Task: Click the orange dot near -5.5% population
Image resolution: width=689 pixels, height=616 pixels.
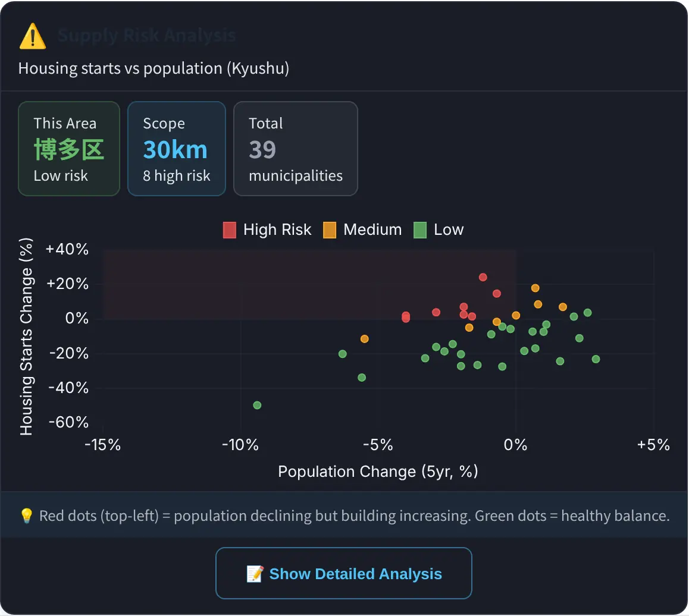Action: coord(364,339)
